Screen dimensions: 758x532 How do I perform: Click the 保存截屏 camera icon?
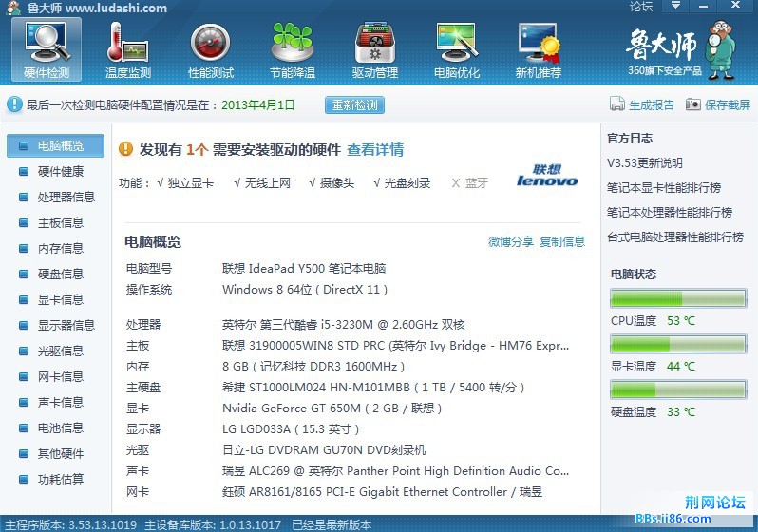(692, 104)
